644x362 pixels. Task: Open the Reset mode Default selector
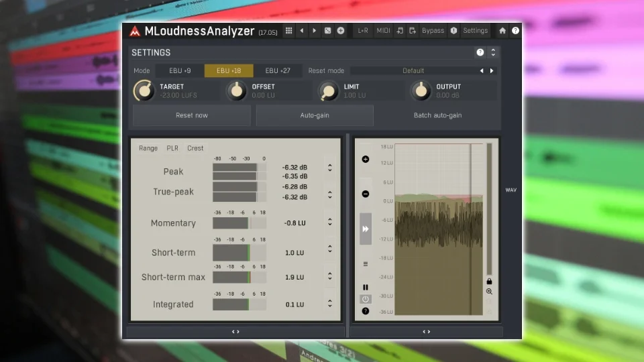[x=413, y=70]
